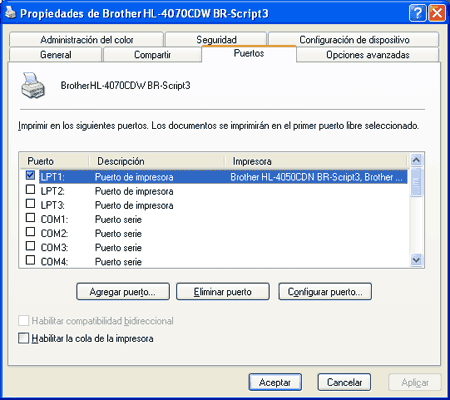Open Configurar puerto settings
The height and width of the screenshot is (400, 450).
pyautogui.click(x=325, y=292)
